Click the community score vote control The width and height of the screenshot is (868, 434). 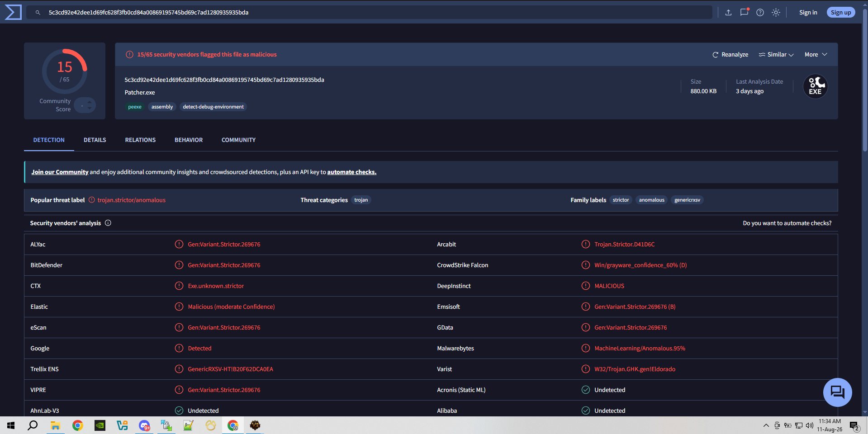85,105
